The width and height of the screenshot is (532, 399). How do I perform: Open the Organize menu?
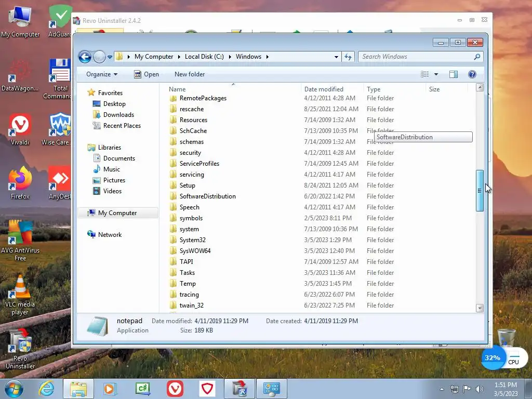(102, 74)
